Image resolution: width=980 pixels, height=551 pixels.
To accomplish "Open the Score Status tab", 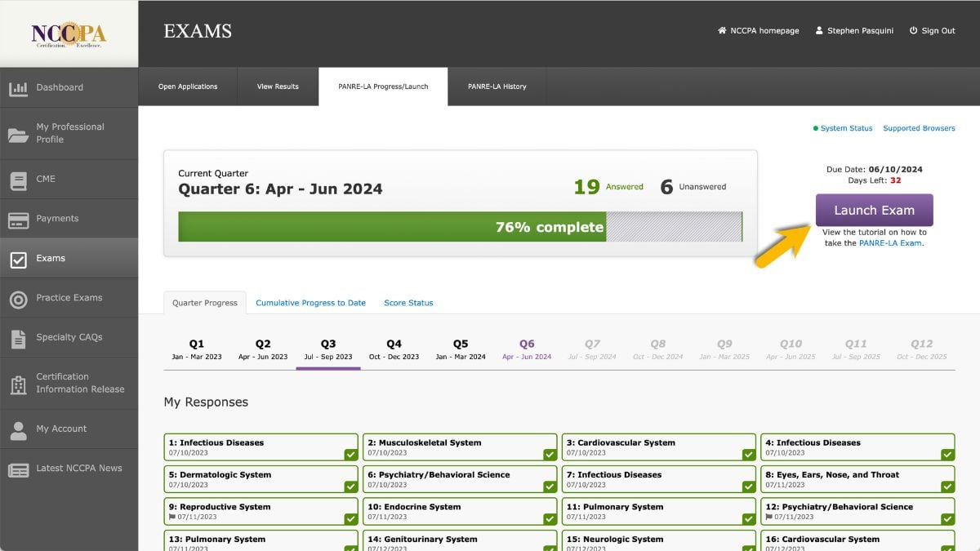I will pyautogui.click(x=408, y=303).
